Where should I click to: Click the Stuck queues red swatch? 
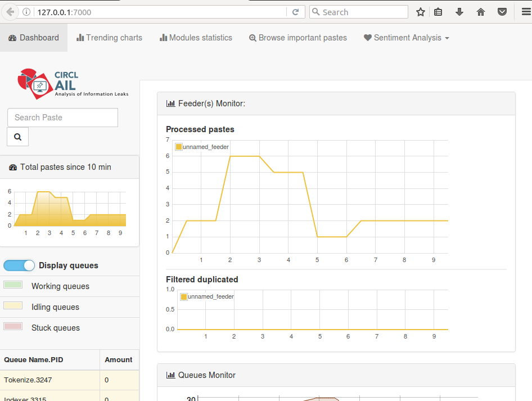click(13, 327)
